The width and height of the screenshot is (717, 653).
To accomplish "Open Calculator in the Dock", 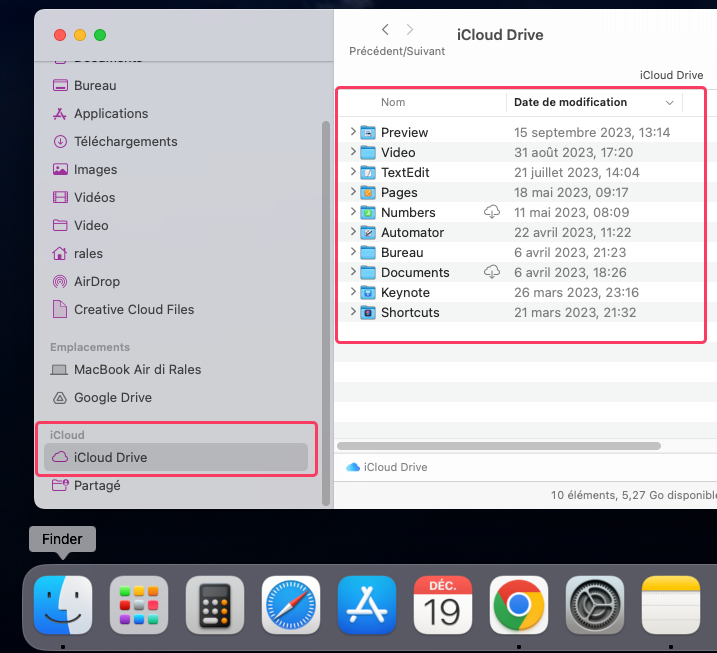I will [215, 606].
